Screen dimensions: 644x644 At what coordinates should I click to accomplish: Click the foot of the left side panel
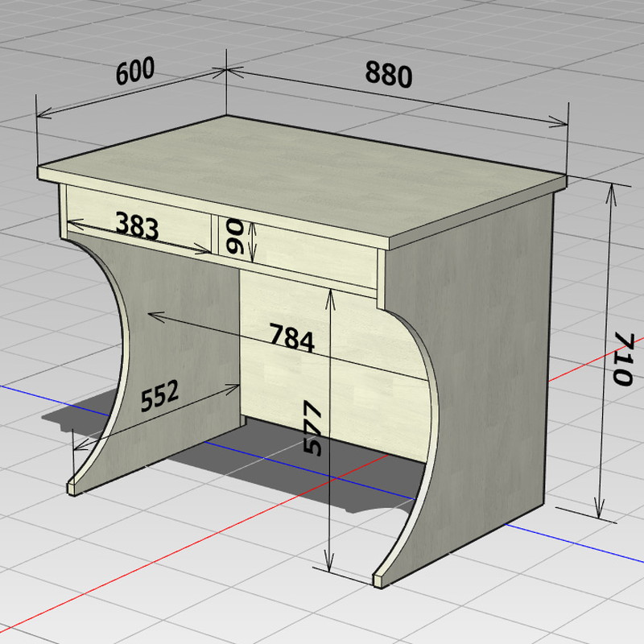[x=74, y=486]
